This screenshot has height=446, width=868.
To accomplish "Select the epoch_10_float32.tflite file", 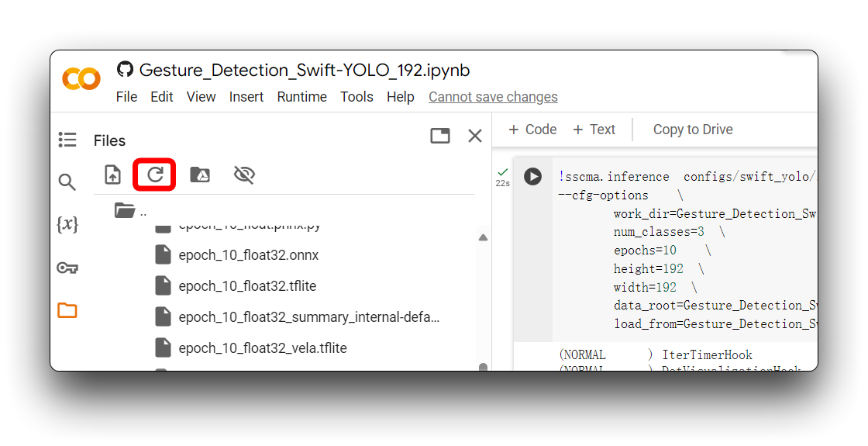I will tap(247, 286).
